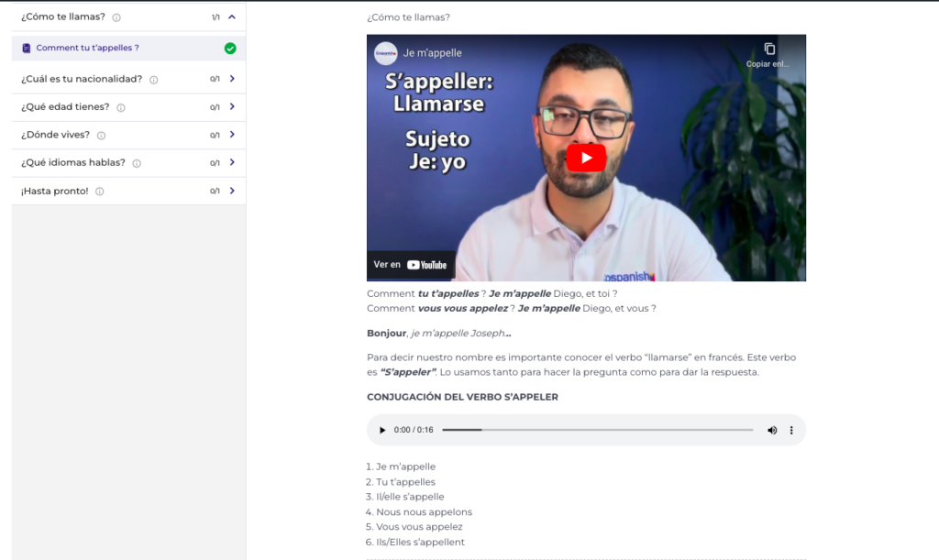Click info icon beside ¿Cómo te llamas?
The width and height of the screenshot is (939, 560).
(x=116, y=17)
